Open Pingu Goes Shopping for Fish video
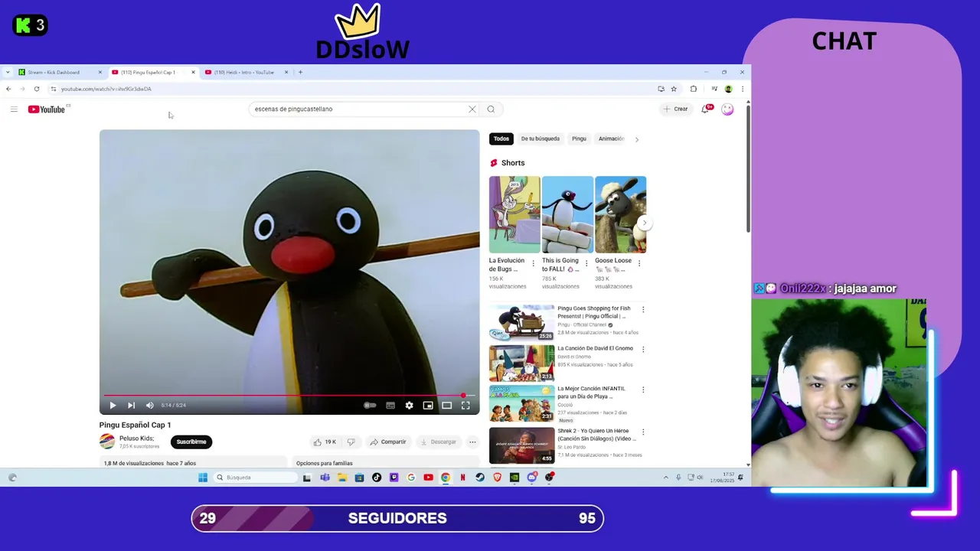The height and width of the screenshot is (551, 980). tap(522, 323)
